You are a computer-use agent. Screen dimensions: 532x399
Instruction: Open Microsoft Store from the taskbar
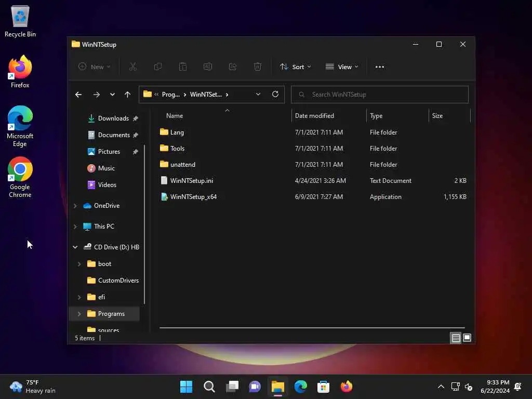323,387
